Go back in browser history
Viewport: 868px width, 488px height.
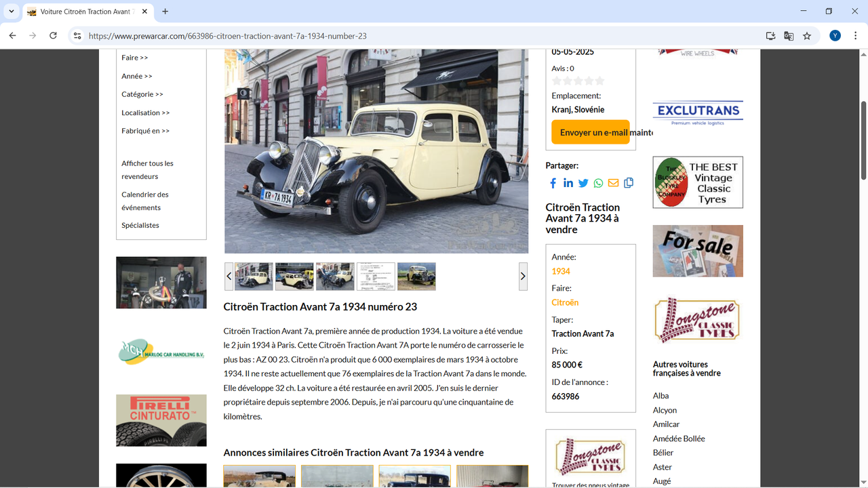[12, 35]
